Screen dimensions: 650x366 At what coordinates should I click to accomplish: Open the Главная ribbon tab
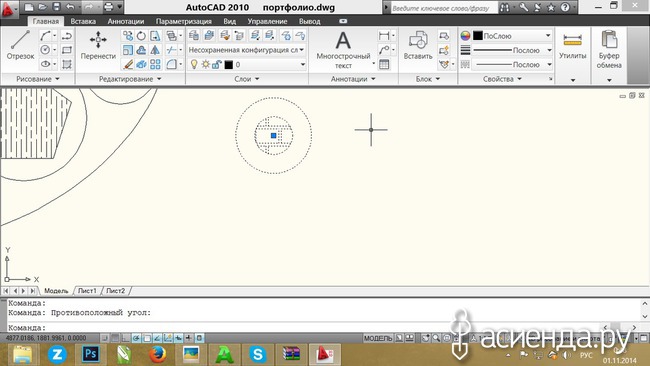point(46,21)
